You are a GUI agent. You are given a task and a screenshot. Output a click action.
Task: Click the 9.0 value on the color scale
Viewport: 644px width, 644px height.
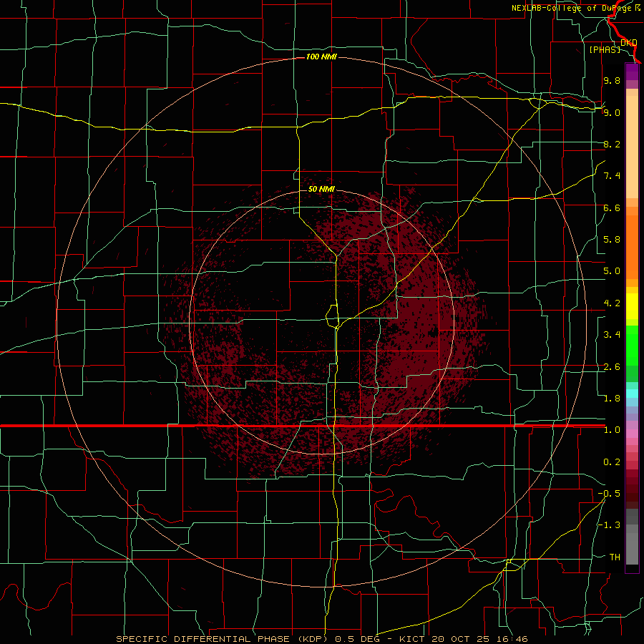pos(612,112)
